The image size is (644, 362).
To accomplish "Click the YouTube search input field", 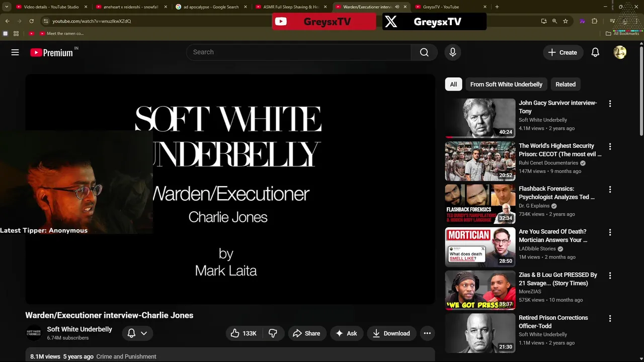I will [299, 52].
